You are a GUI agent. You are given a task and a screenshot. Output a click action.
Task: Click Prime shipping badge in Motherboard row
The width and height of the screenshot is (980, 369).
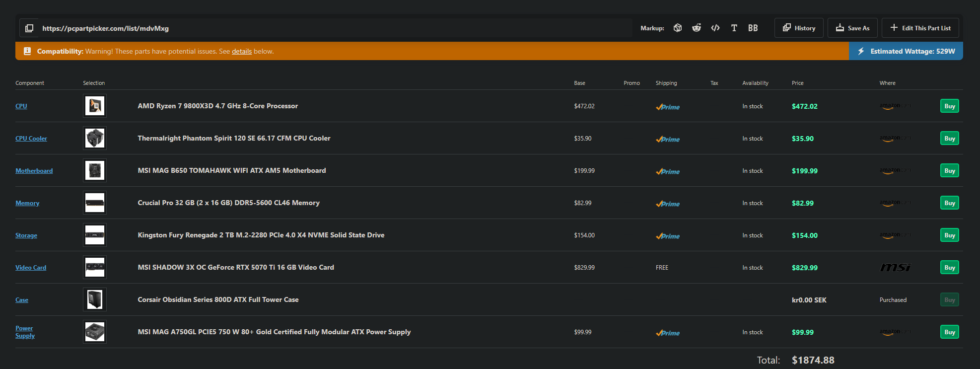668,171
